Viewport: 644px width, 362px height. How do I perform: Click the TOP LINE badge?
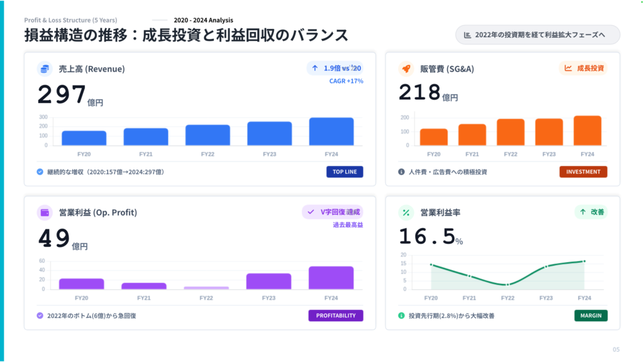coord(345,172)
